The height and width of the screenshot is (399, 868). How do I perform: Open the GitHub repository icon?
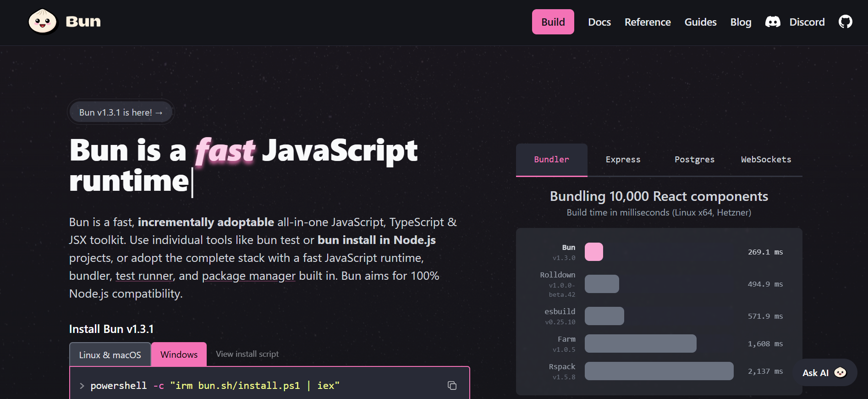point(845,22)
